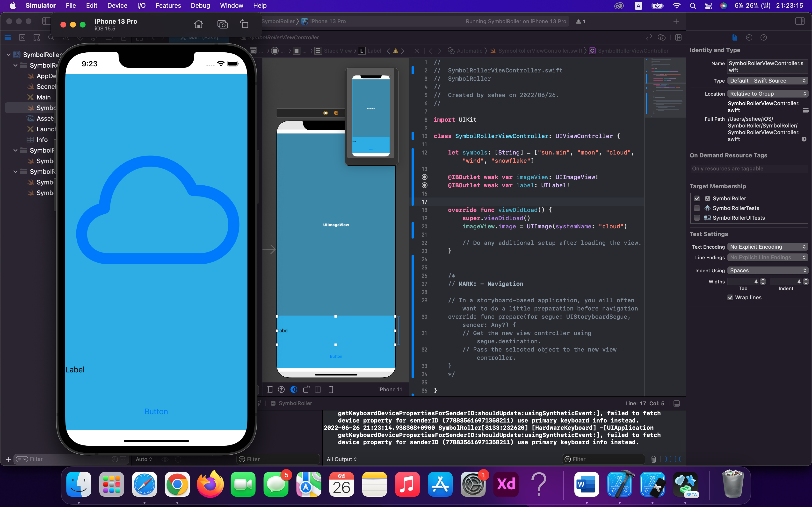Open the Features menu
The image size is (812, 507).
pos(168,6)
